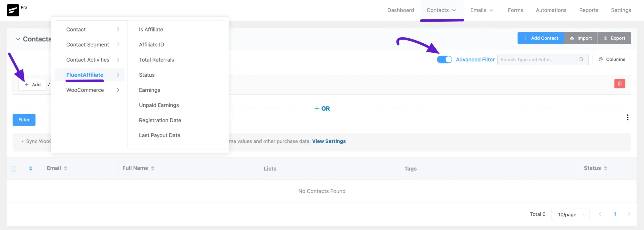Viewport: 644px width, 230px height.
Task: Expand the Contact filter category
Action: point(90,29)
